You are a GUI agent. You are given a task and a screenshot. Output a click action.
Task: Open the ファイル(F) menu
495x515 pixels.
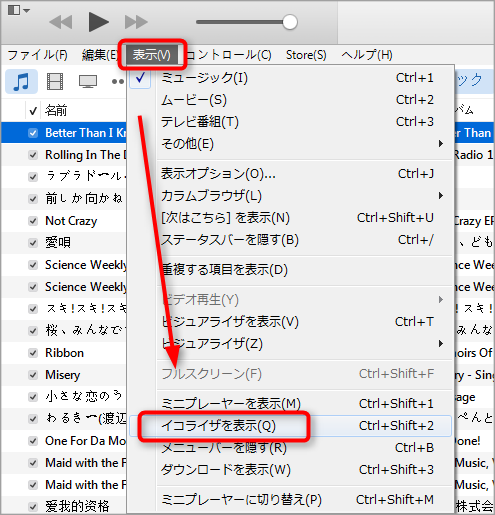click(x=37, y=55)
